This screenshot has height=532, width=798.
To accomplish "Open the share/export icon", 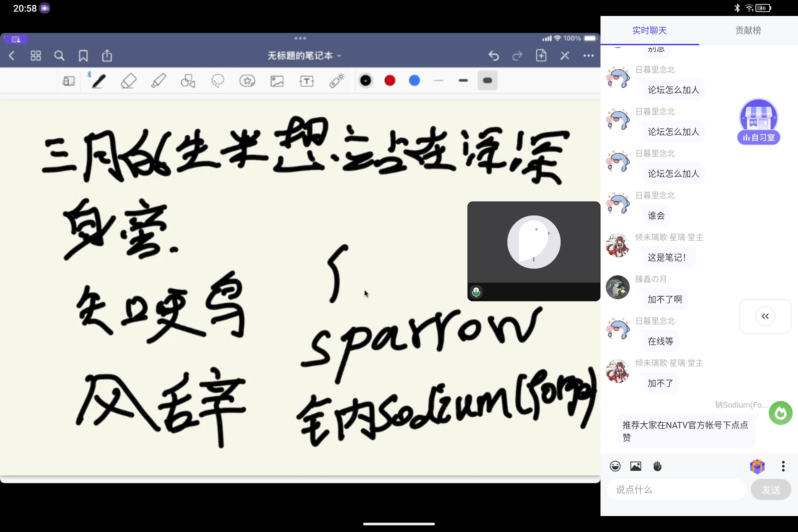I will point(107,56).
